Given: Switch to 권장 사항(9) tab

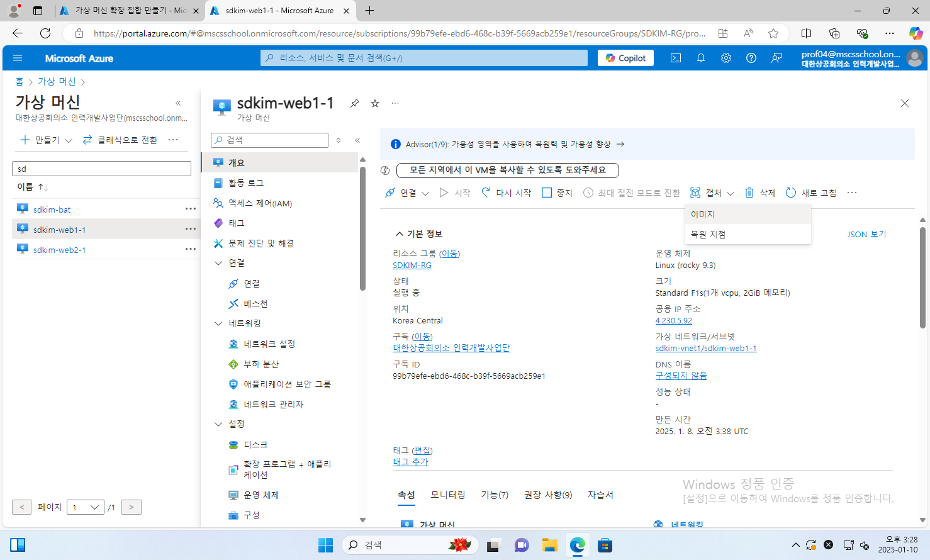Looking at the screenshot, I should click(x=548, y=495).
